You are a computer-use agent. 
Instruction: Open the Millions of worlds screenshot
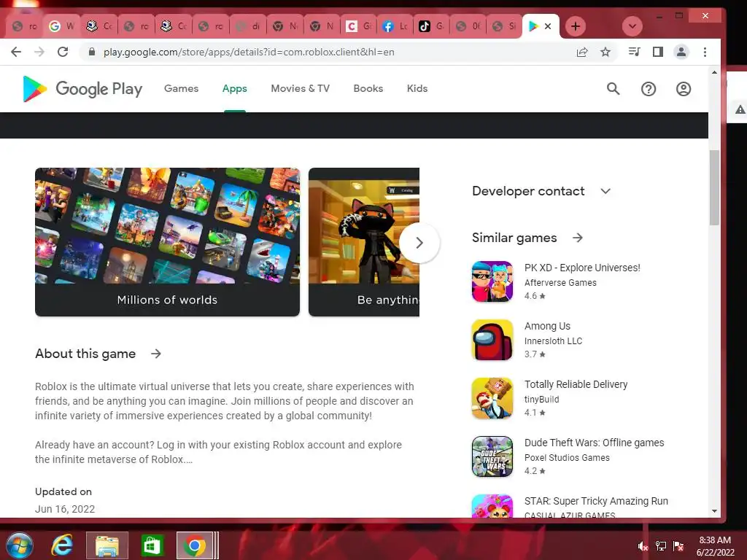pyautogui.click(x=167, y=242)
